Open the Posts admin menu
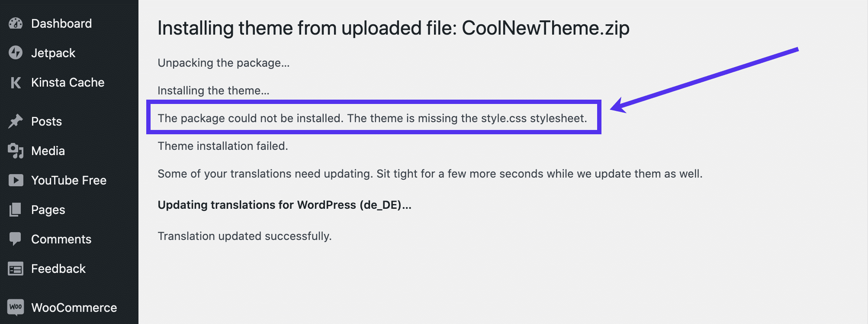868x324 pixels. pos(47,121)
